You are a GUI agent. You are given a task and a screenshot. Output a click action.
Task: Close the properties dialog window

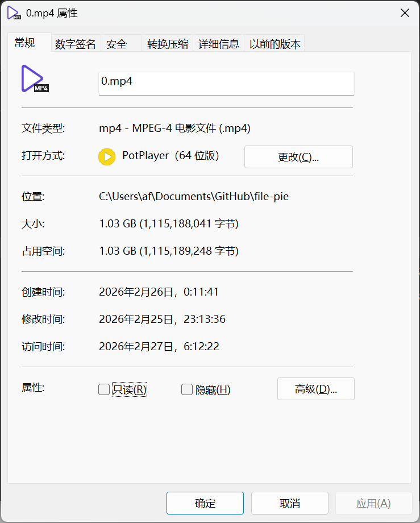coord(405,13)
